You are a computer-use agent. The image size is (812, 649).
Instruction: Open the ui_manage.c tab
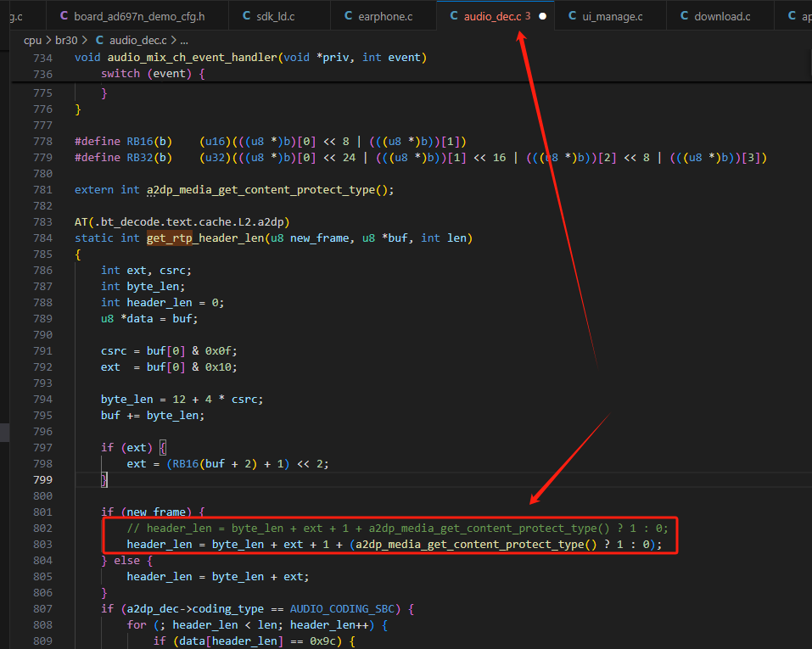point(611,16)
